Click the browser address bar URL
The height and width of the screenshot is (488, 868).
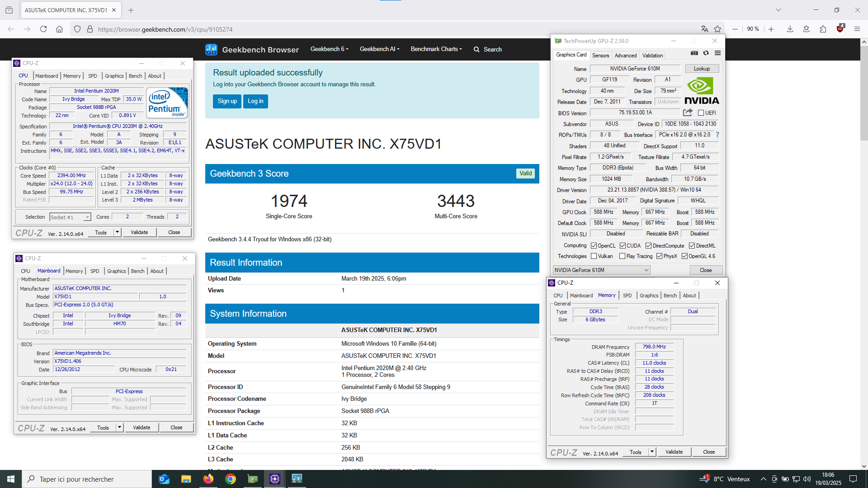coord(165,29)
